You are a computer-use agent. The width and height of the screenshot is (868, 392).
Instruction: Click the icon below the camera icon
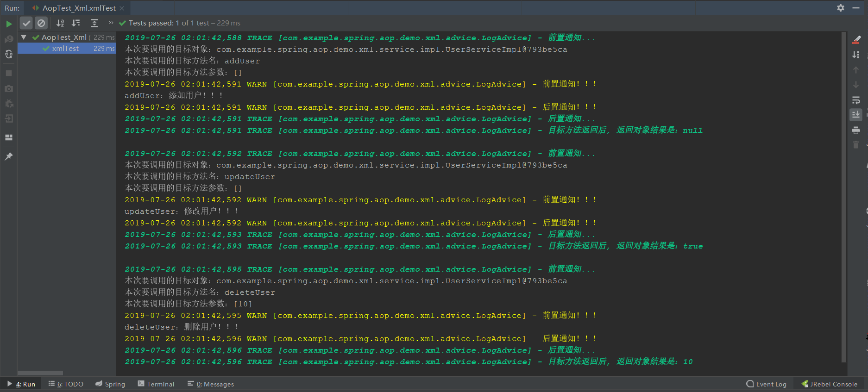9,103
